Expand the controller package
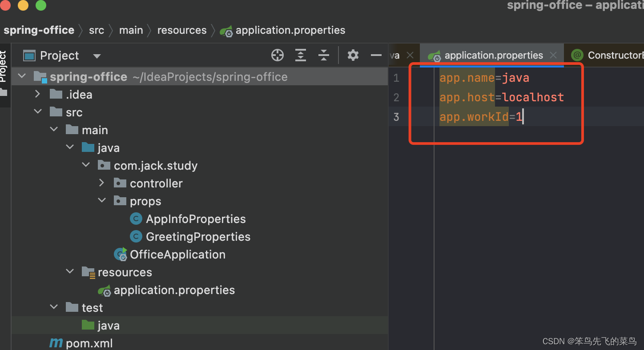Viewport: 644px width, 350px height. 101,183
